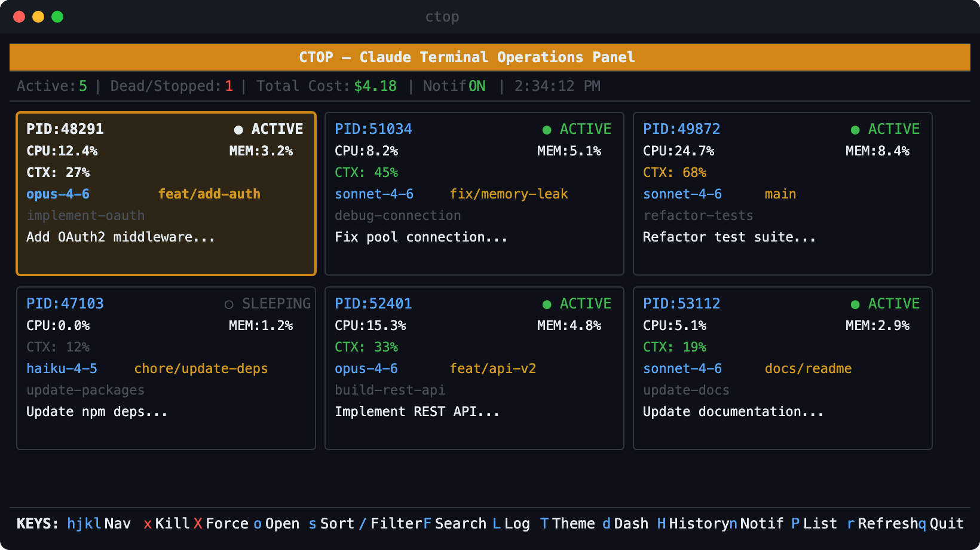Click the green status dot on PID:53112
Image resolution: width=980 pixels, height=550 pixels.
tap(855, 304)
